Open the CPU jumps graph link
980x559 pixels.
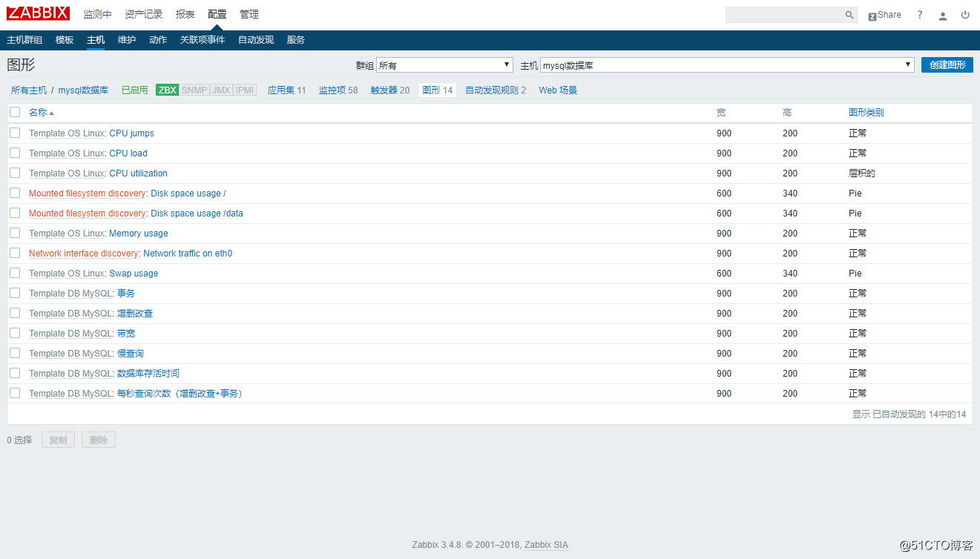132,133
